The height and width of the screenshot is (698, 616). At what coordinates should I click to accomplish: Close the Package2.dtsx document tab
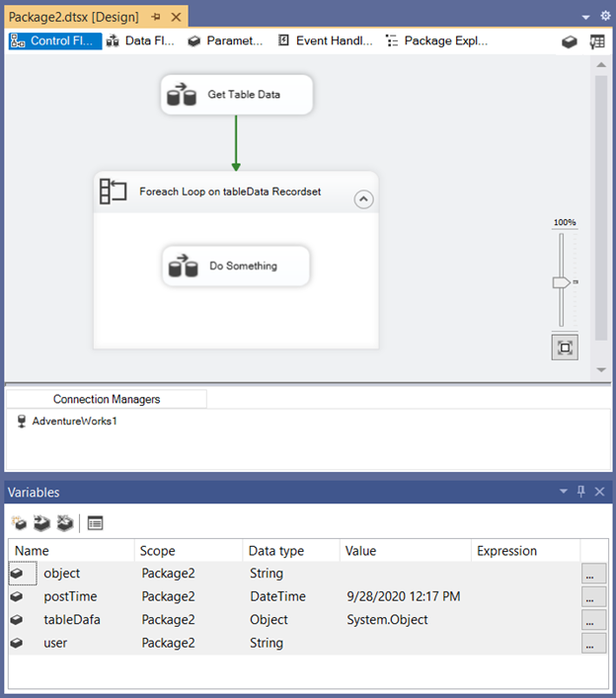[x=177, y=17]
